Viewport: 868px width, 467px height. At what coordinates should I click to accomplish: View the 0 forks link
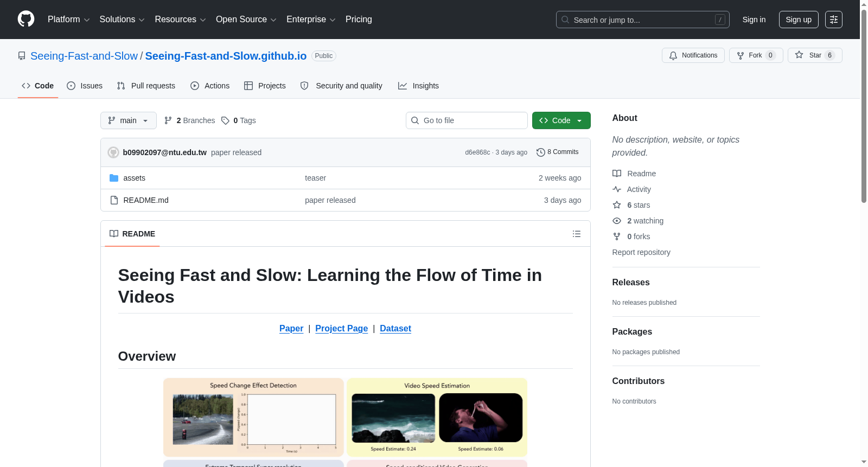(x=631, y=236)
